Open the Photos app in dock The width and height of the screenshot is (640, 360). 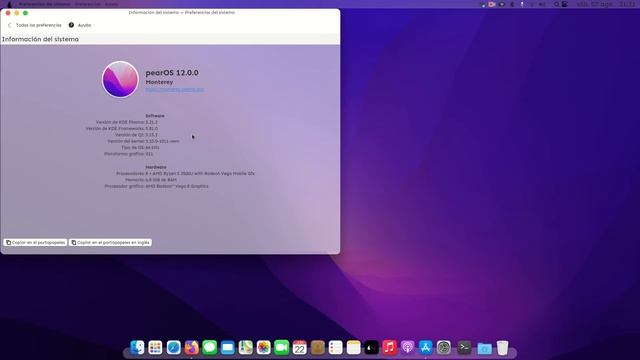(263, 347)
